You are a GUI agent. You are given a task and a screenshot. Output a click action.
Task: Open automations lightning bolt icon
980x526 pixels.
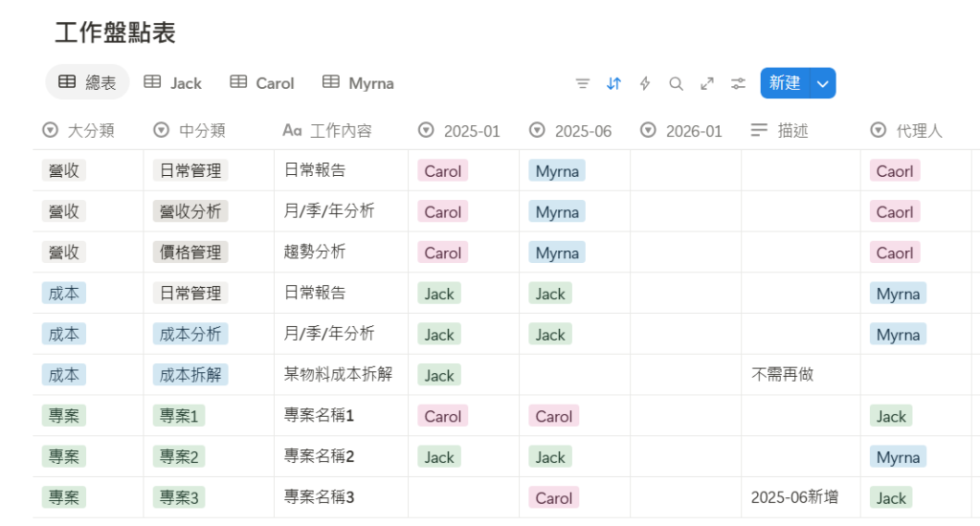pyautogui.click(x=645, y=83)
